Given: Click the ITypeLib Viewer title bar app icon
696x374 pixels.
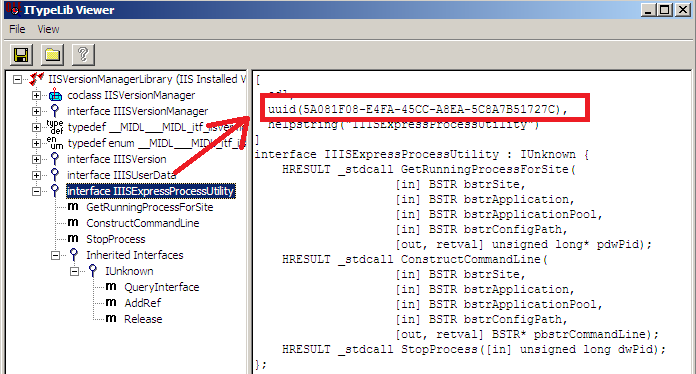Looking at the screenshot, I should [x=13, y=9].
